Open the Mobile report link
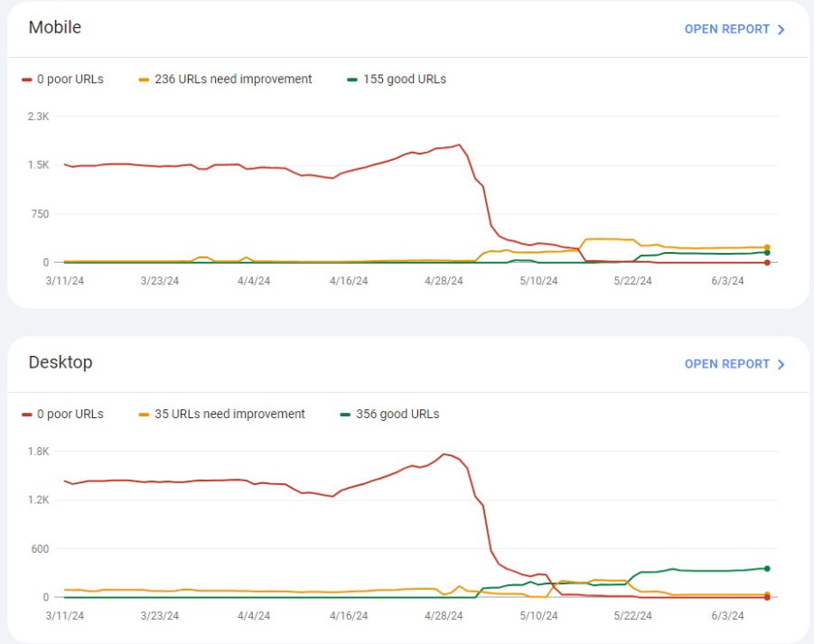 pyautogui.click(x=726, y=30)
